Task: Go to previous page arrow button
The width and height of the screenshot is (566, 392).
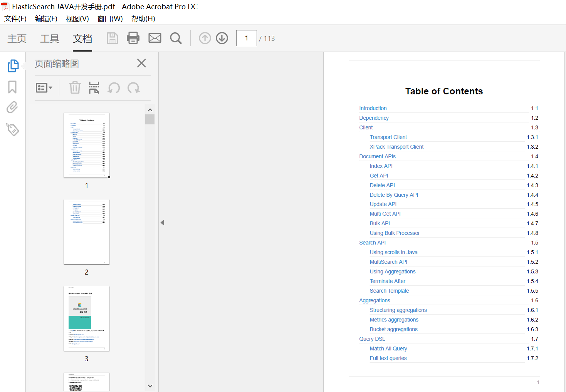Action: (205, 38)
